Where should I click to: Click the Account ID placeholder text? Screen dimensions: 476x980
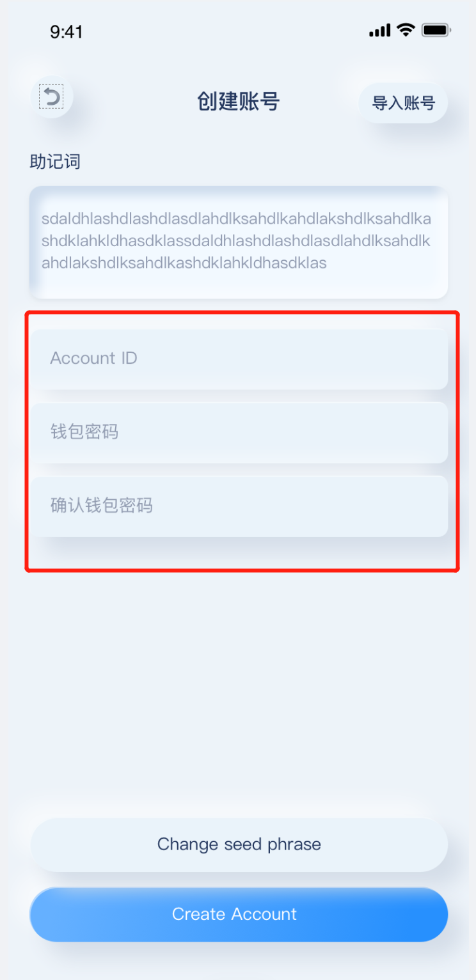coord(94,358)
